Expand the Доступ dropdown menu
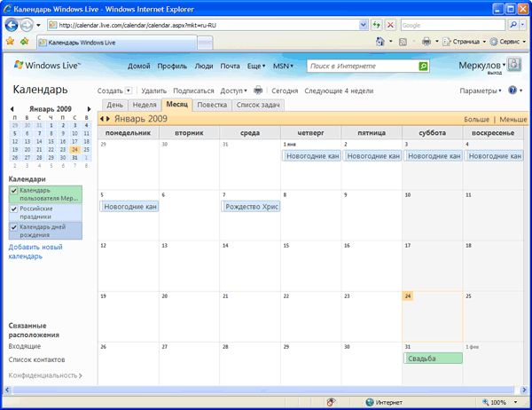 [234, 91]
